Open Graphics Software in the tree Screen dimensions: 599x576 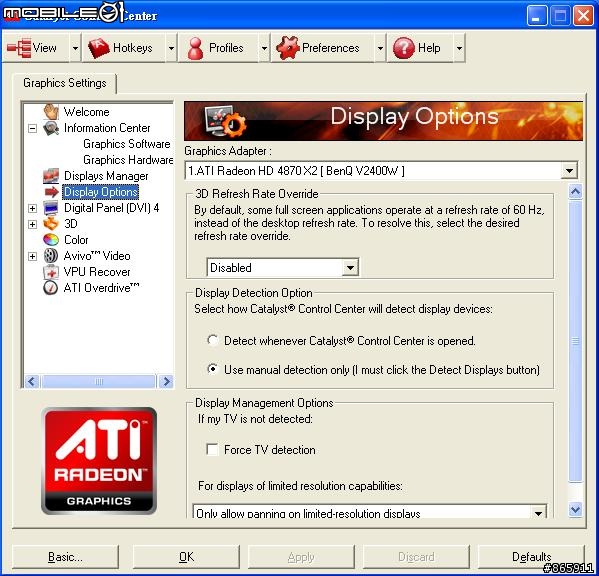(x=126, y=144)
